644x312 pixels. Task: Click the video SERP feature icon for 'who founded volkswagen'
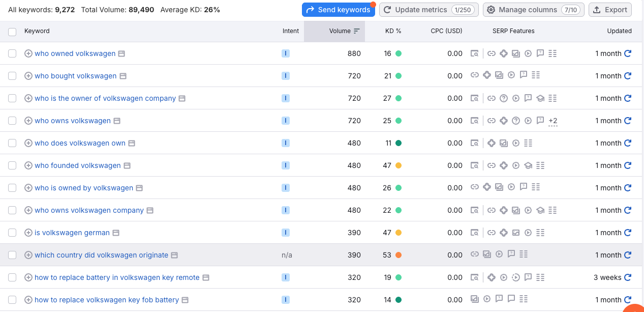(x=515, y=165)
